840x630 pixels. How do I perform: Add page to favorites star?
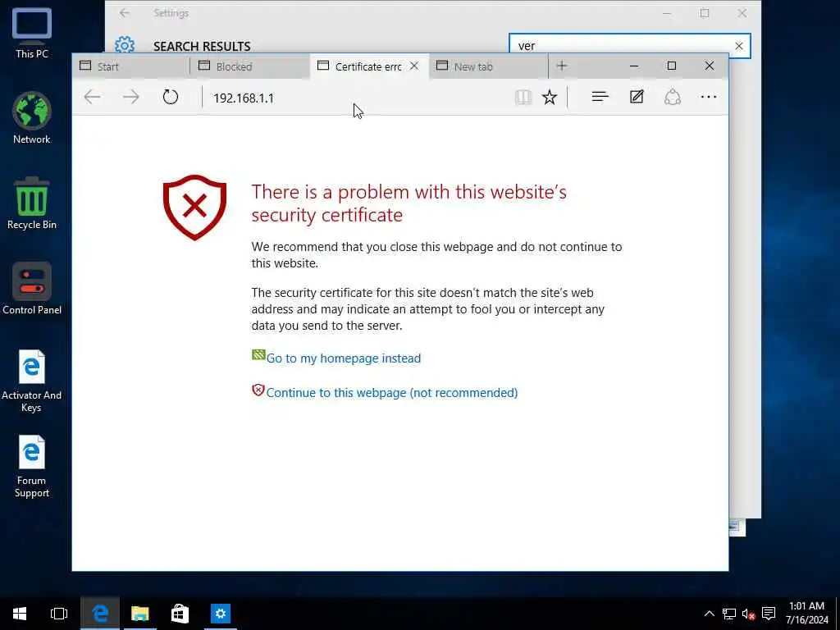click(550, 97)
